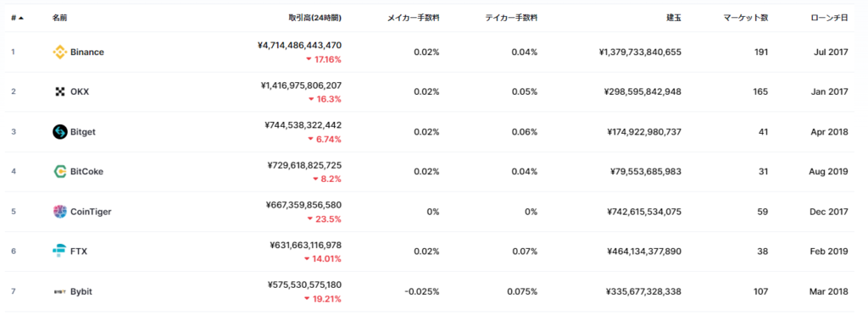Select the 名前 column header
868x315 pixels.
(x=60, y=18)
